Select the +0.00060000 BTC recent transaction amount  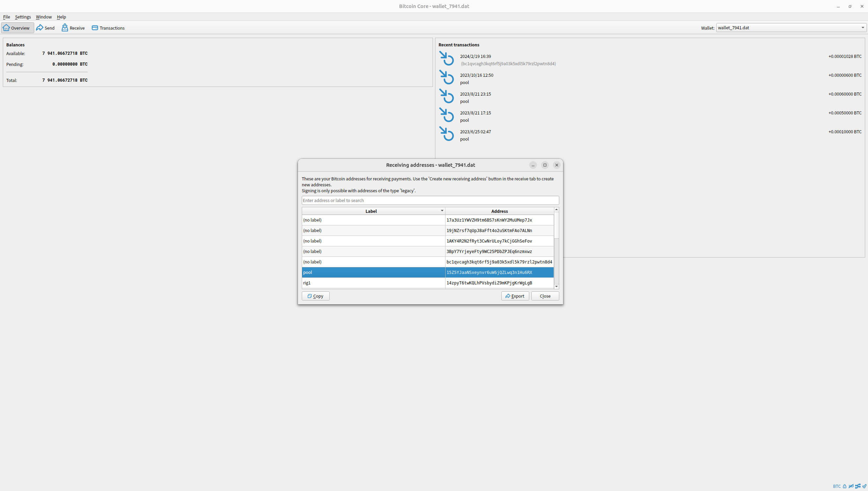845,94
